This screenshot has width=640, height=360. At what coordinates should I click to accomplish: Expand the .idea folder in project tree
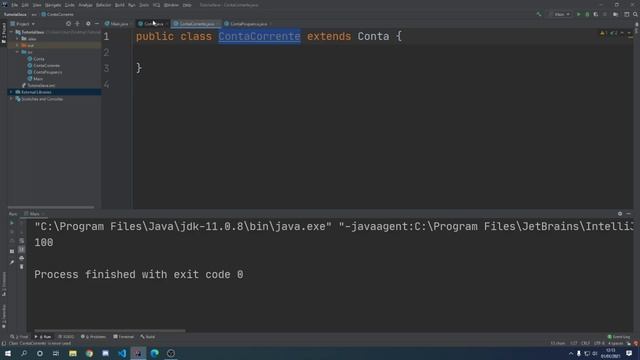point(18,39)
